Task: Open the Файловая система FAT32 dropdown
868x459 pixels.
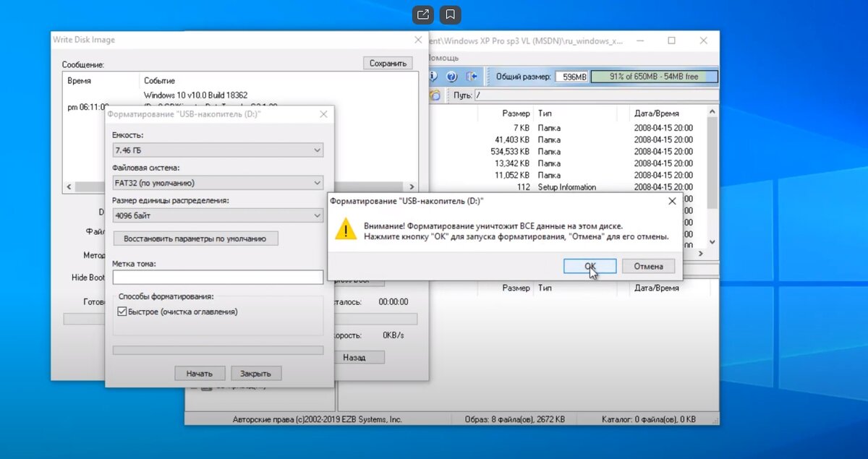Action: [x=218, y=183]
